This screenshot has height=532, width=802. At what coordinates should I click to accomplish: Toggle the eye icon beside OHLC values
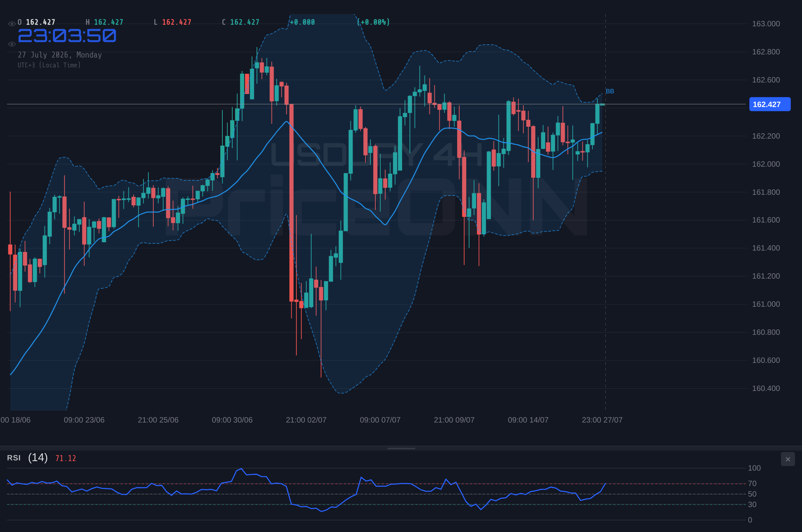click(12, 24)
